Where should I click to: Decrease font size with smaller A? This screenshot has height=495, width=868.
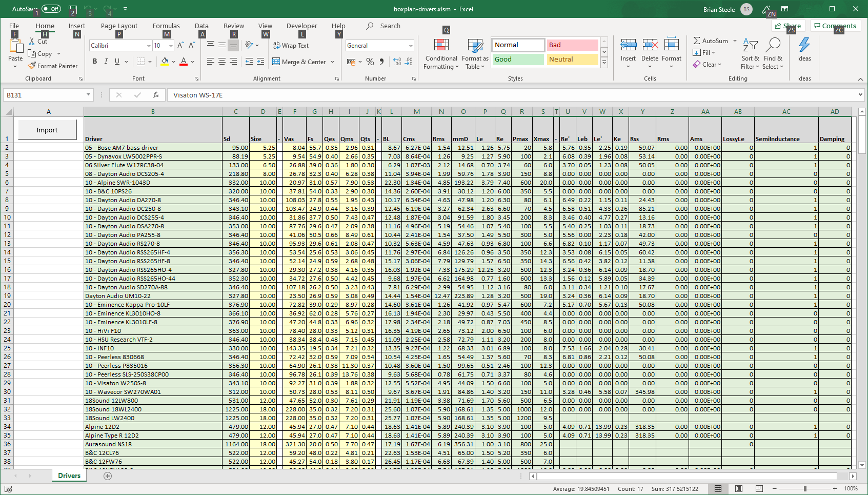click(x=192, y=45)
